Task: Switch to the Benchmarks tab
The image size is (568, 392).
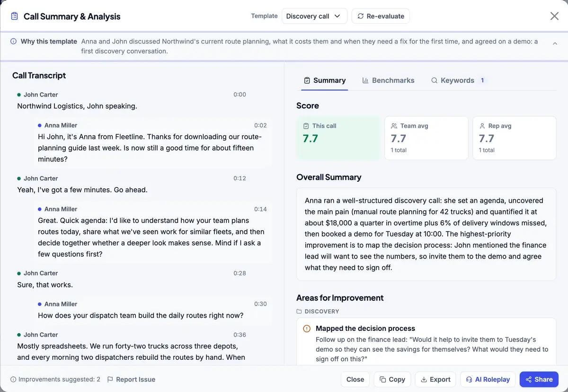Action: click(x=388, y=80)
